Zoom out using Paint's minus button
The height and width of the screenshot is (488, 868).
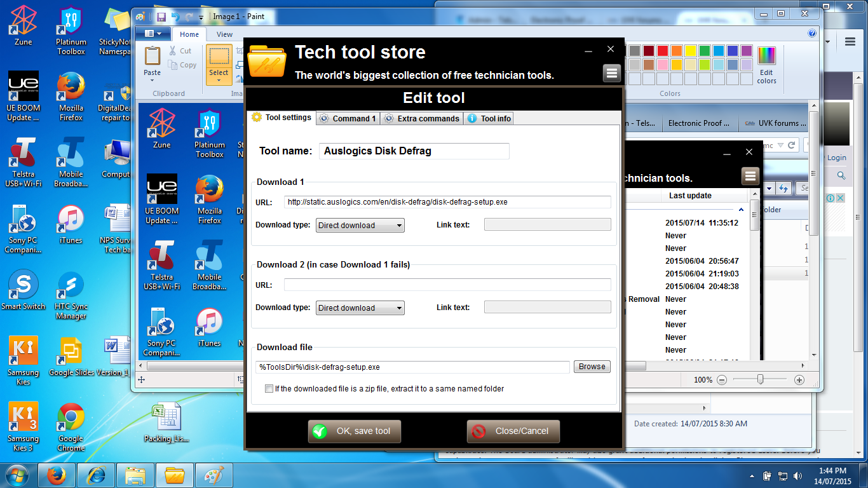tap(722, 380)
